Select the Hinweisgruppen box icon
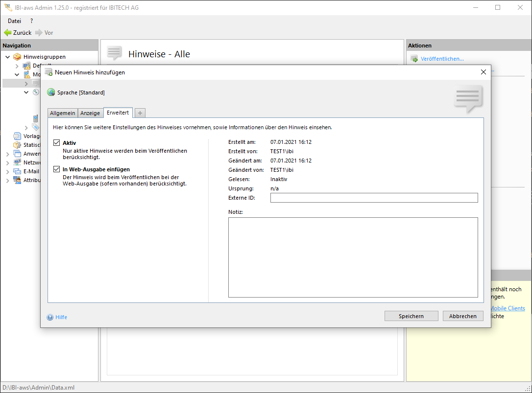 pos(18,57)
